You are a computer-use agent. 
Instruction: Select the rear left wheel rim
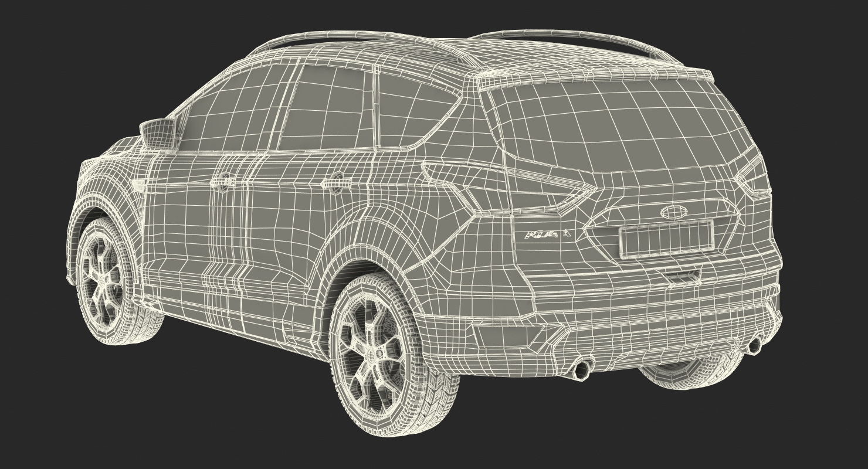point(372,355)
